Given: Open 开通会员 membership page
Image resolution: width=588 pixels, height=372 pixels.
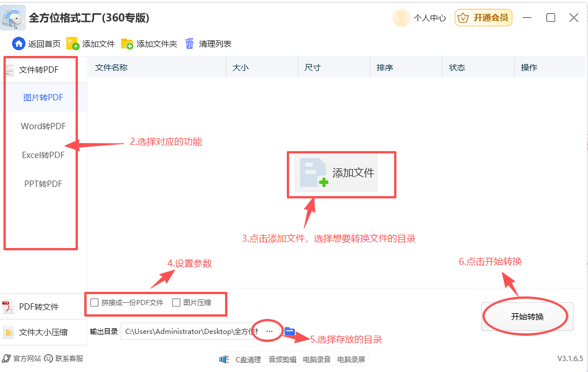Looking at the screenshot, I should click(x=483, y=18).
